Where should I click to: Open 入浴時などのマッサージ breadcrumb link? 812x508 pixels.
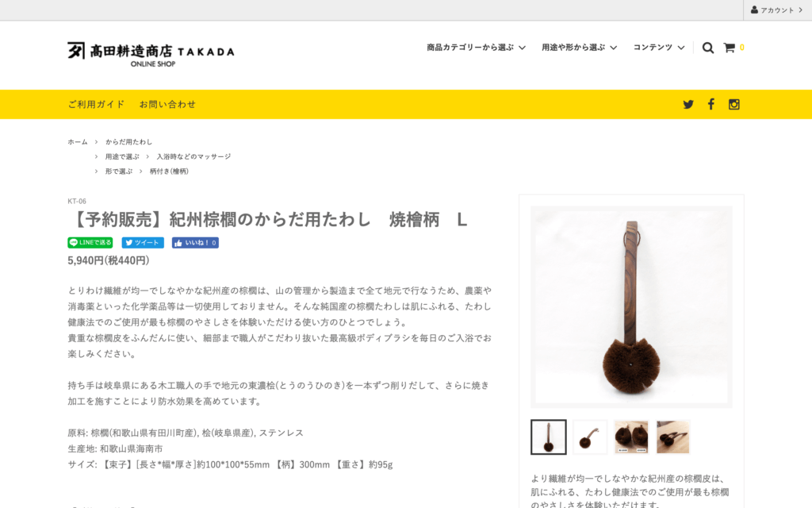point(193,156)
